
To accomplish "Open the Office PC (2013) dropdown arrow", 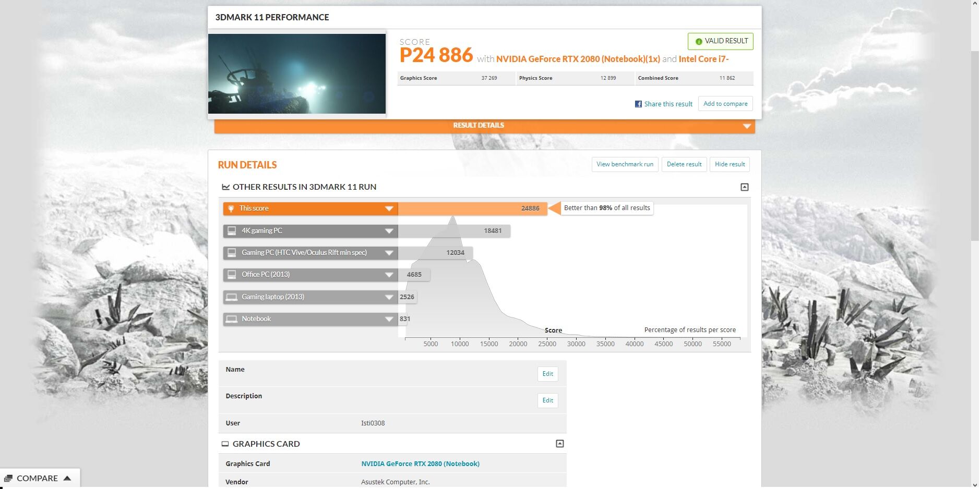I will [389, 275].
